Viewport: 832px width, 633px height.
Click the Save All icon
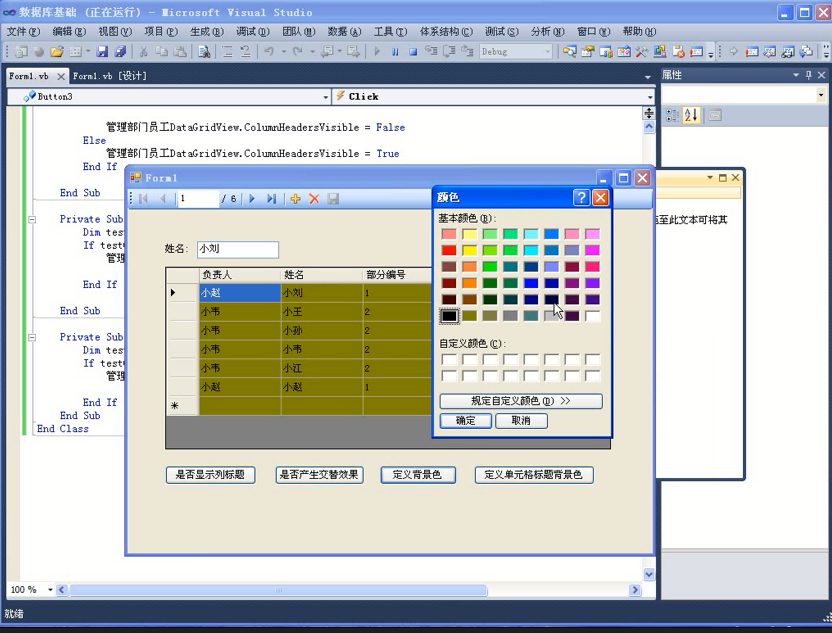[x=120, y=51]
